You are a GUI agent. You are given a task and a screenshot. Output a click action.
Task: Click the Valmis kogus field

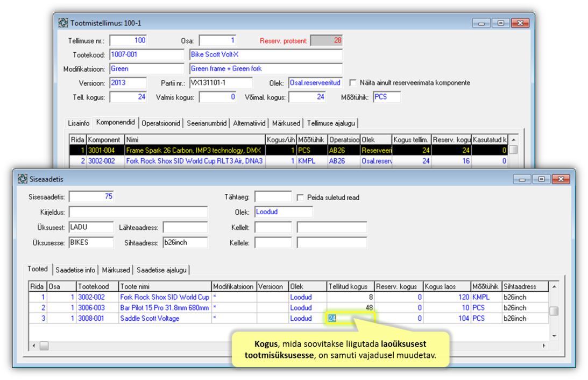[218, 97]
